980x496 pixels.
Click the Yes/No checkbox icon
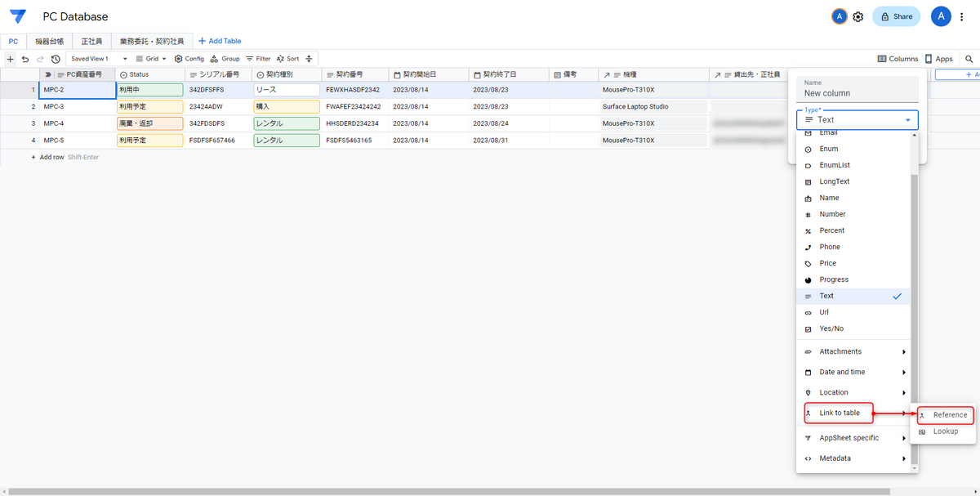[x=808, y=328]
